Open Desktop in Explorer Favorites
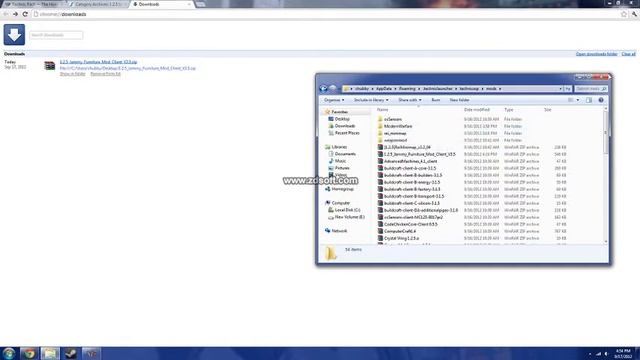The width and height of the screenshot is (640, 360). pyautogui.click(x=342, y=119)
